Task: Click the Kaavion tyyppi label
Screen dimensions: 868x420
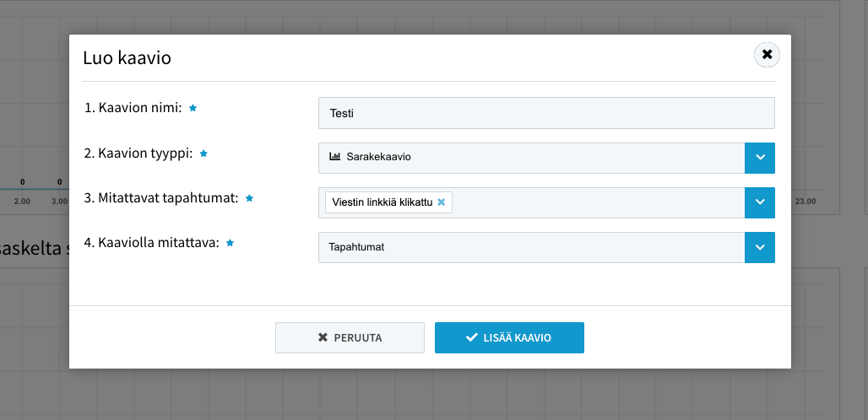Action: pyautogui.click(x=138, y=153)
